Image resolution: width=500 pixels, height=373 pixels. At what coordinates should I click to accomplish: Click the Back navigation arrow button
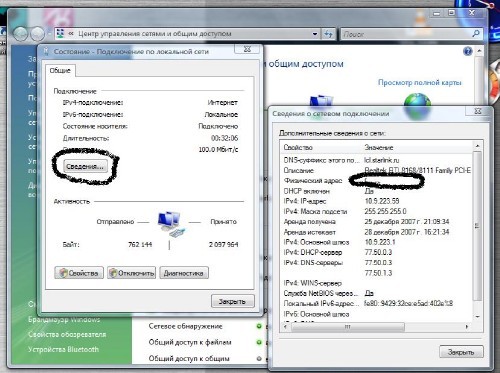pos(21,34)
